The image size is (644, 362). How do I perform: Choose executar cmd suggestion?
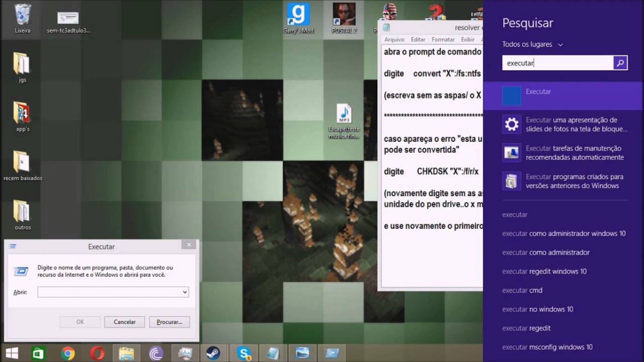click(522, 291)
